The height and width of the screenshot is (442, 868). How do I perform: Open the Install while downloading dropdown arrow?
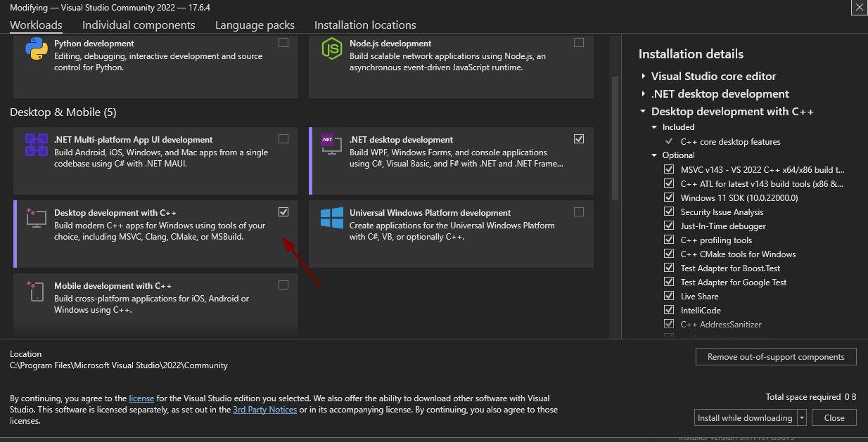(801, 418)
